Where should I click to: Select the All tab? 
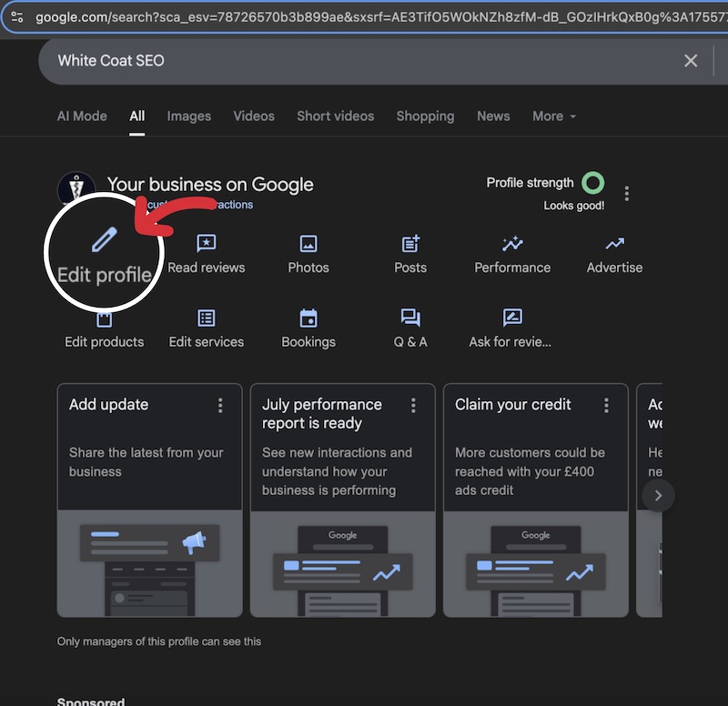coord(137,116)
